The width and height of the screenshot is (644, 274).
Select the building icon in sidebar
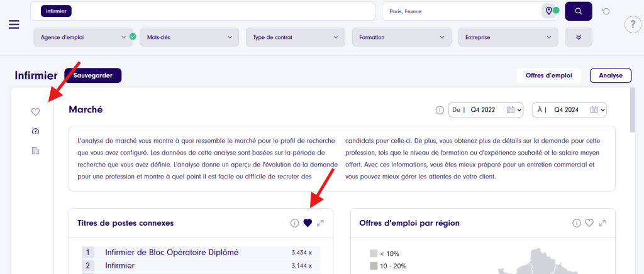35,151
